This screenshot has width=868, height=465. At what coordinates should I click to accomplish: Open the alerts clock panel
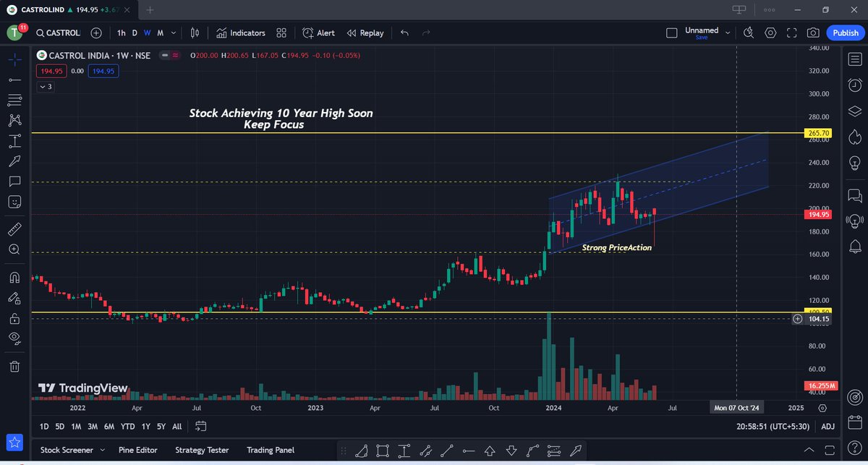[854, 85]
